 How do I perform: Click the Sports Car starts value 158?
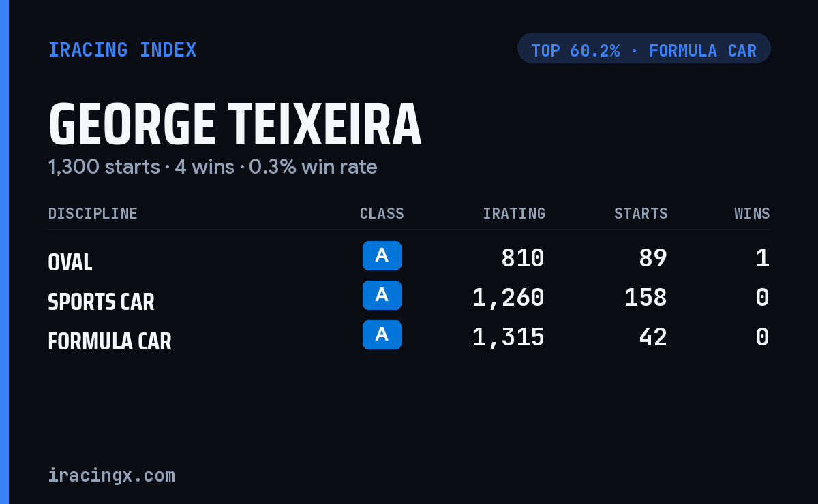coord(646,298)
